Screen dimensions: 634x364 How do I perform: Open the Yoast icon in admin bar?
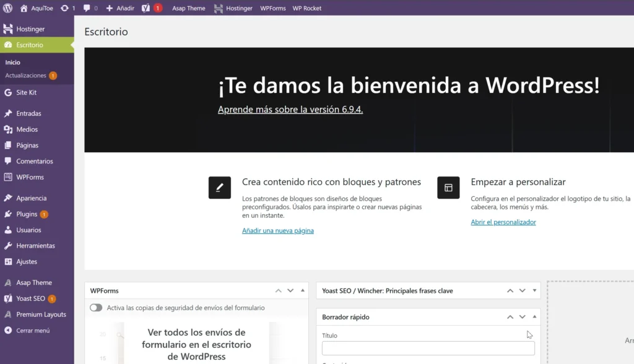[x=145, y=8]
